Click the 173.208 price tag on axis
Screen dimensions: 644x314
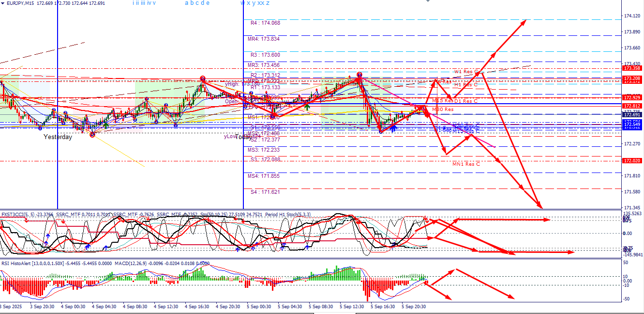632,78
